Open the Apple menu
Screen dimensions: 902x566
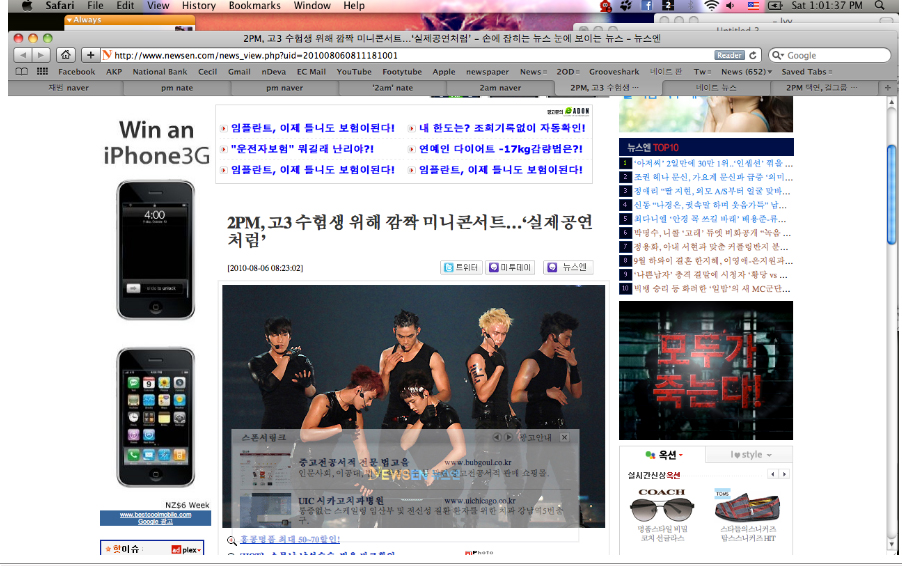(x=26, y=6)
